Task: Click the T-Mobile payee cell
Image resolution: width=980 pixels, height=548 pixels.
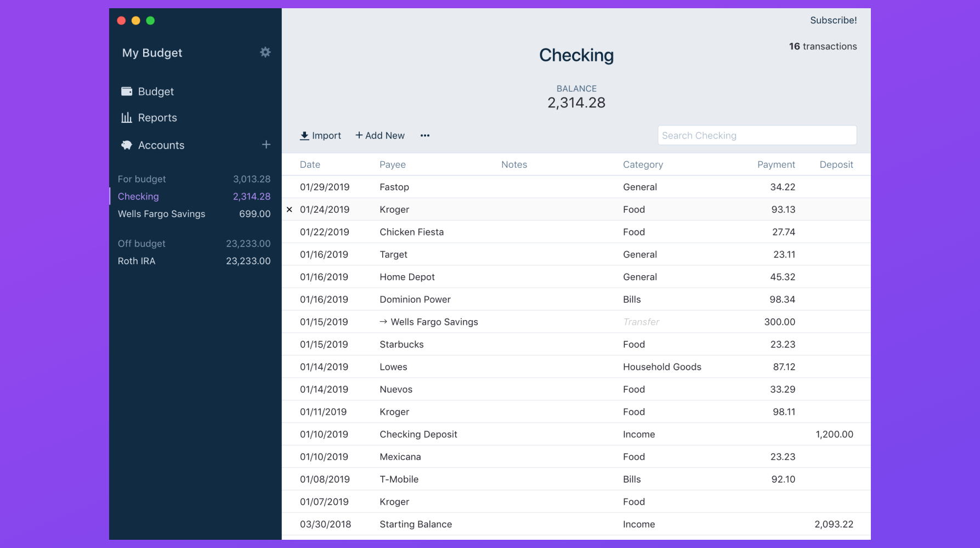Action: point(399,479)
